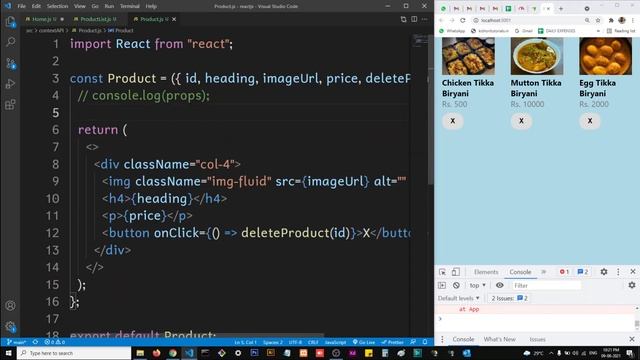Open the Search view in activity bar
This screenshot has height=360, width=640.
click(x=10, y=42)
